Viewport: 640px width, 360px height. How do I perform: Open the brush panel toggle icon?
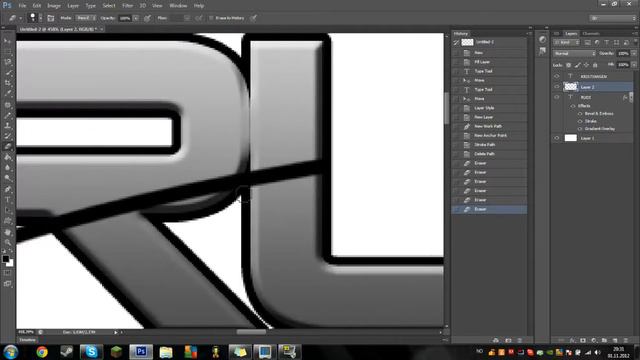(x=51, y=18)
